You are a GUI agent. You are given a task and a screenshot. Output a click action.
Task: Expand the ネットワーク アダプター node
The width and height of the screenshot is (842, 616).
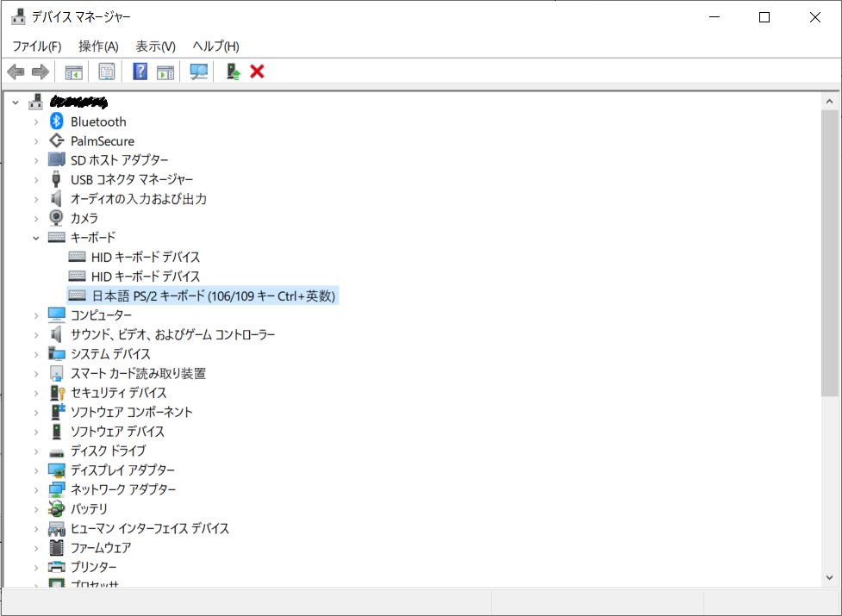[36, 490]
